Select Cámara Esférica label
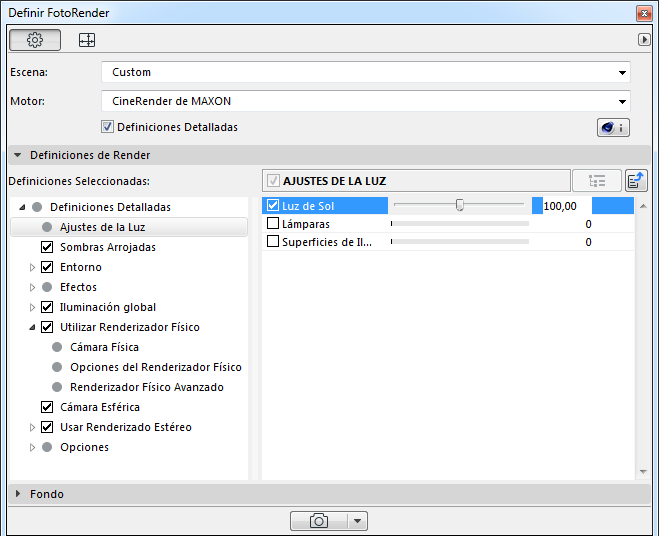Viewport: 659px width, 536px height. pos(100,407)
